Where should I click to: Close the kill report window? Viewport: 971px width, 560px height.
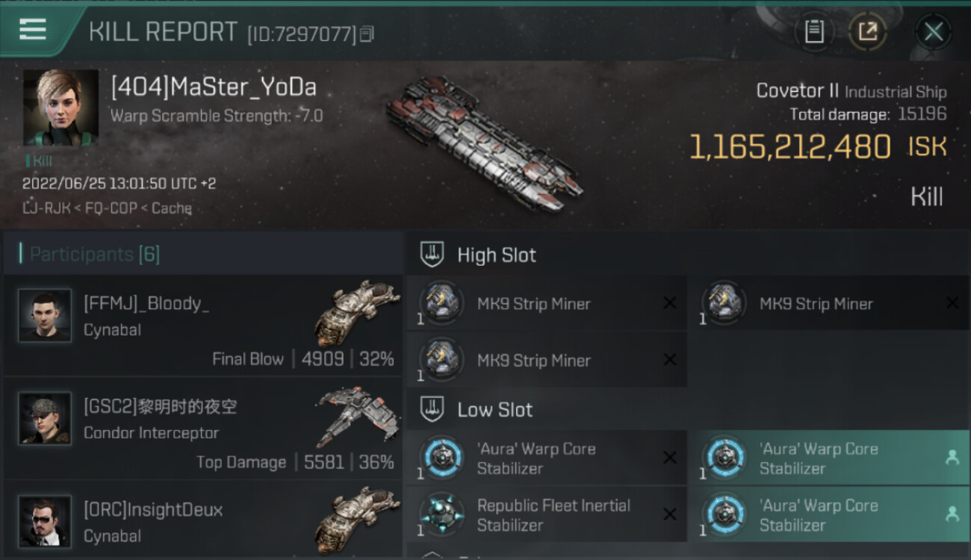[x=933, y=31]
